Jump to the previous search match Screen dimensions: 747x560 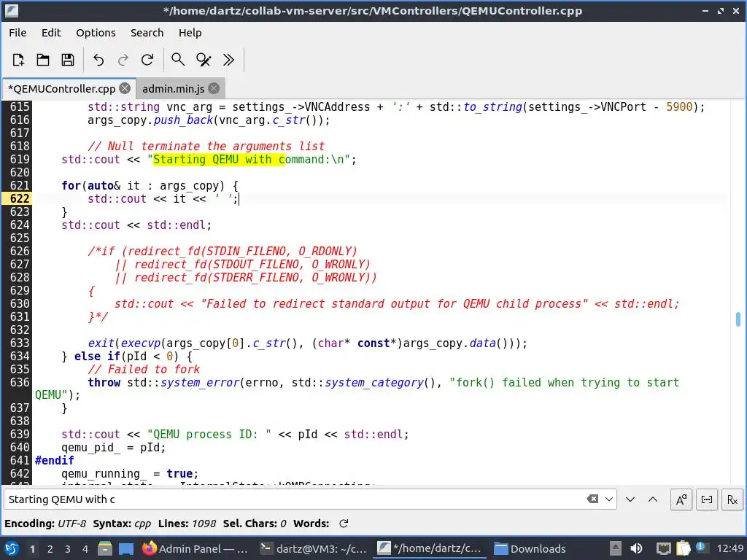click(653, 499)
